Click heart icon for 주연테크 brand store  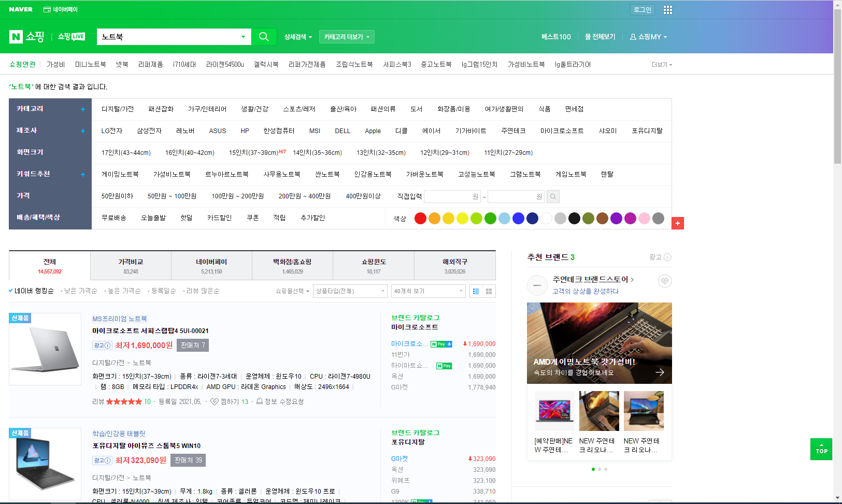[x=665, y=281]
